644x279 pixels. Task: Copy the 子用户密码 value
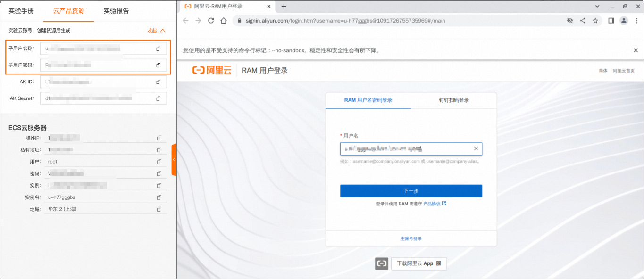tap(159, 65)
